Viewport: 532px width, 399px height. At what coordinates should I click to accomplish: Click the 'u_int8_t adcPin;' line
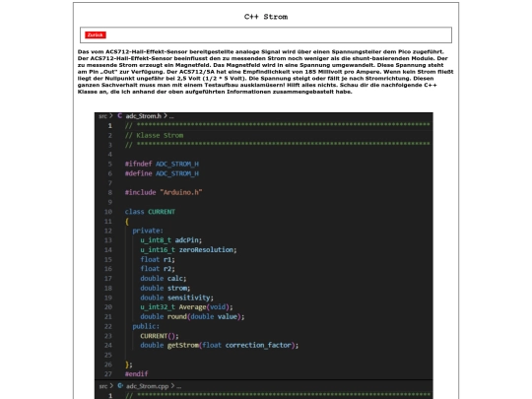coord(171,240)
